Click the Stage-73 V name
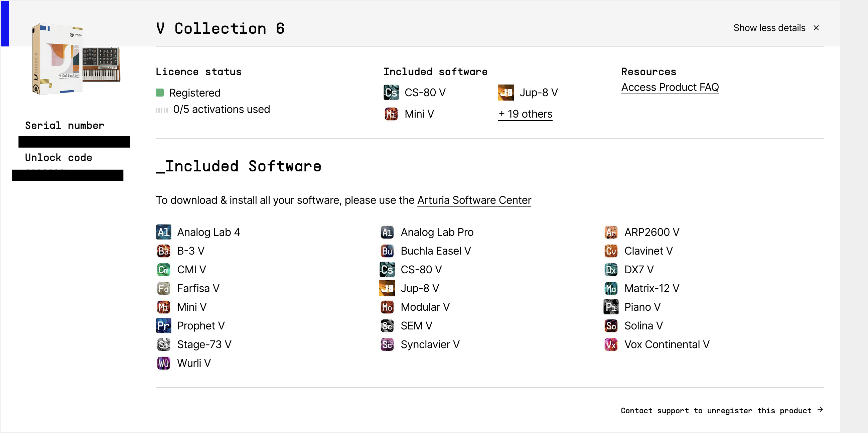Image resolution: width=868 pixels, height=433 pixels. [204, 344]
